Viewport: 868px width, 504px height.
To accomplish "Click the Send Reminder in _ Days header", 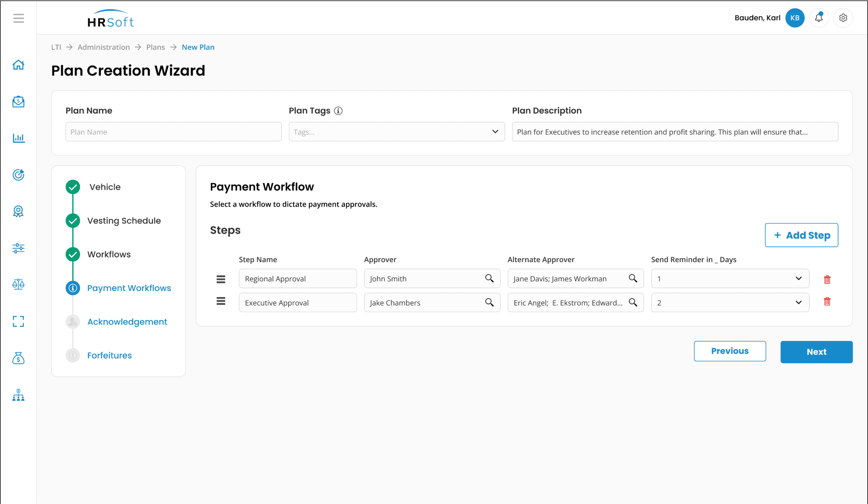I will (694, 260).
